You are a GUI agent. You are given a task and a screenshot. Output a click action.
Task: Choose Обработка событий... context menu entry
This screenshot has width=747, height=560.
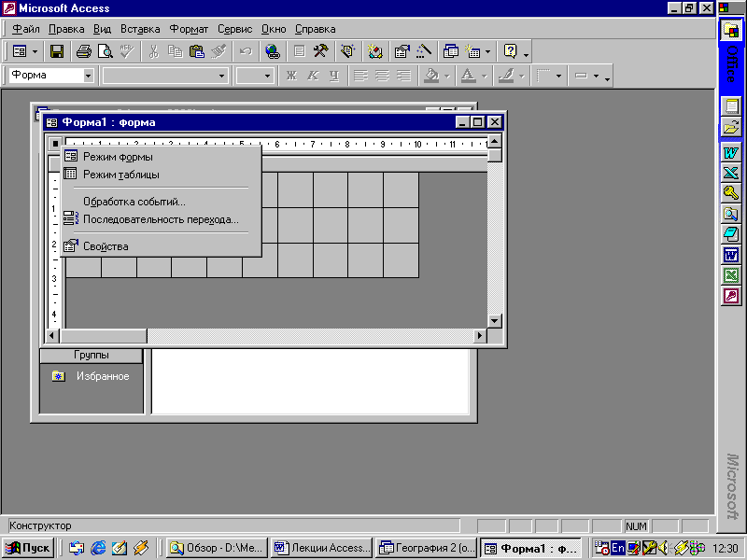(x=162, y=202)
